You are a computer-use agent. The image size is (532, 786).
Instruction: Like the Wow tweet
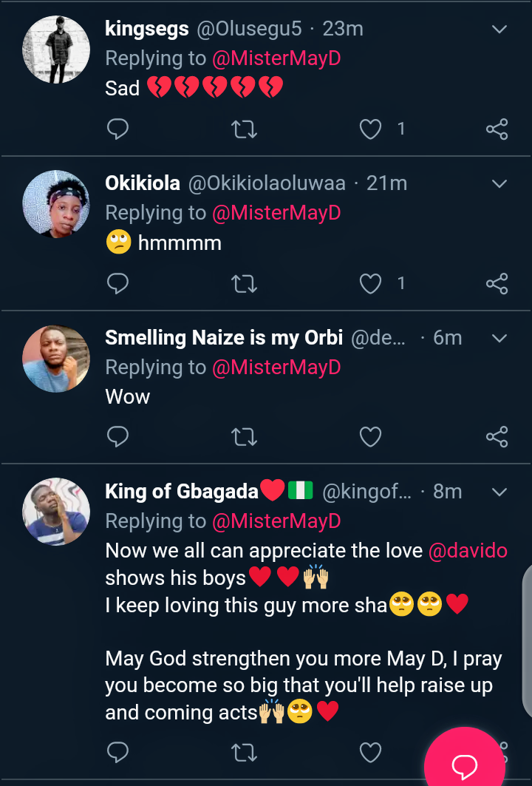pos(370,437)
